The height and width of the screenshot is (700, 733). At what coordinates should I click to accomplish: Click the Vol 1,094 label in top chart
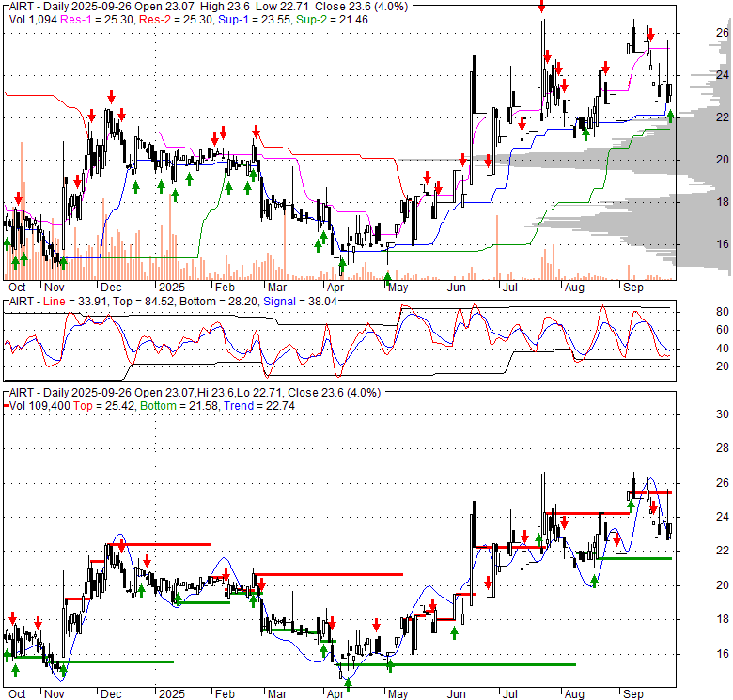[33, 20]
